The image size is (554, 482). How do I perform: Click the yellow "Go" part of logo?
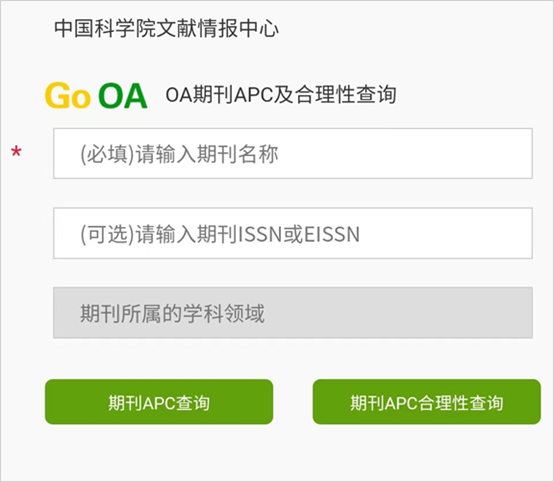(67, 95)
